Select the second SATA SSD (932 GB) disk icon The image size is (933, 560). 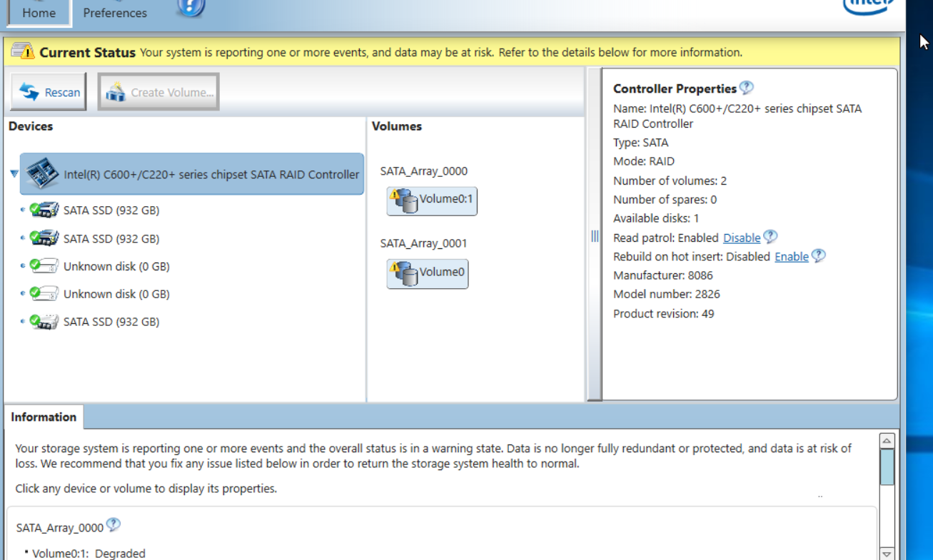click(44, 238)
